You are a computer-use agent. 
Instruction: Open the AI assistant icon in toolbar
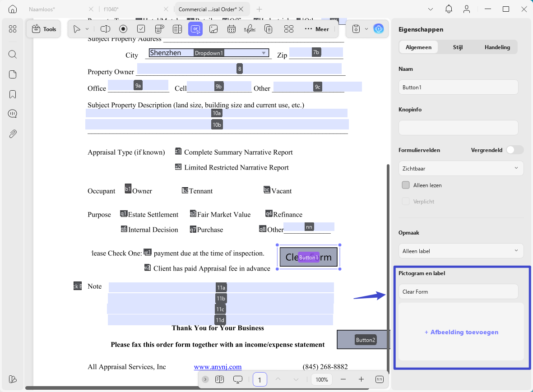378,29
